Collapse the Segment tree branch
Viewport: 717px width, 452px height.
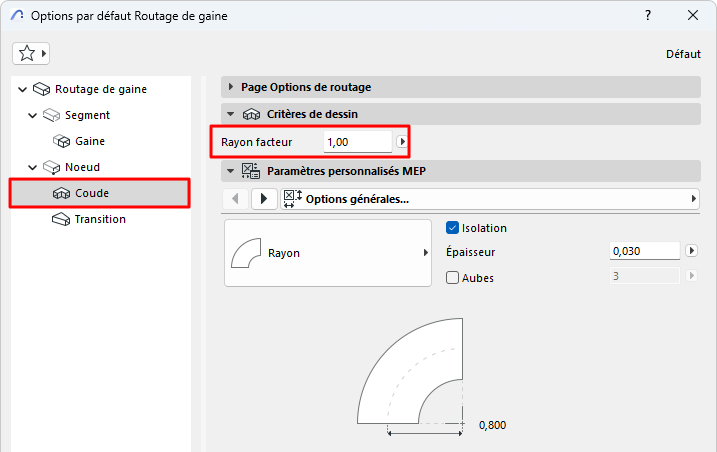33,115
